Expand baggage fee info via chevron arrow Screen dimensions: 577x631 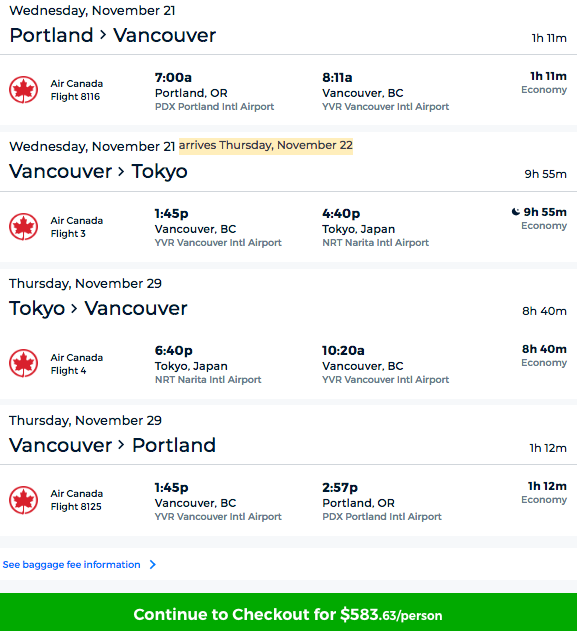tap(153, 565)
